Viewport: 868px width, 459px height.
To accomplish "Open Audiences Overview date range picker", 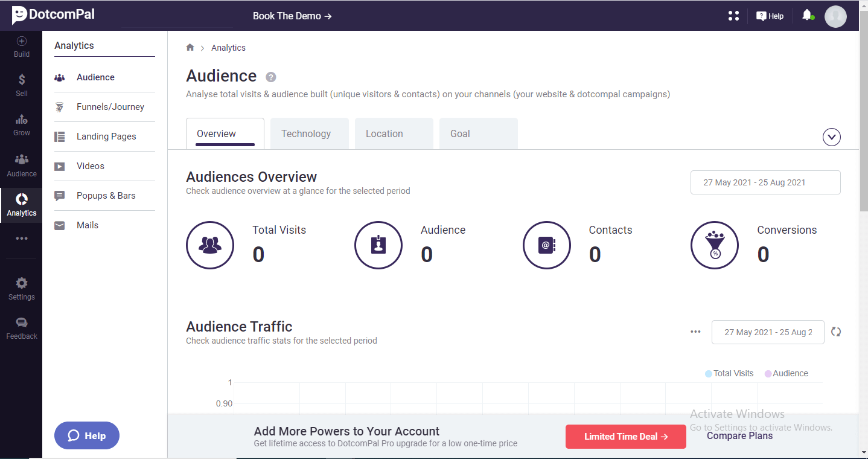I will [765, 182].
